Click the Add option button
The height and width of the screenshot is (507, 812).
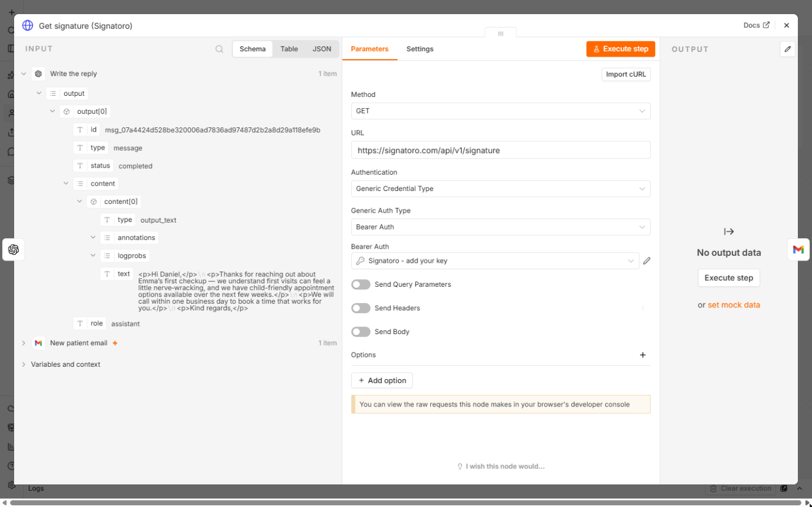point(382,380)
